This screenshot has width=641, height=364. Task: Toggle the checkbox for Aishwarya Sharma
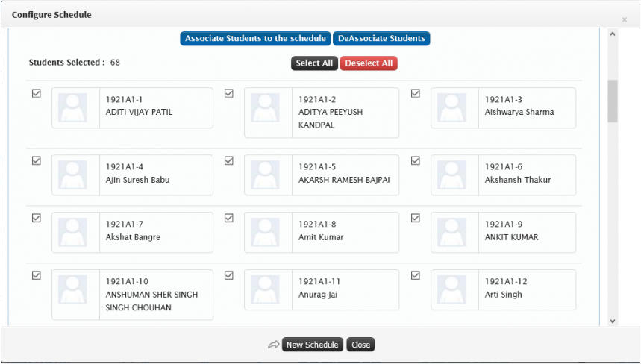(416, 93)
